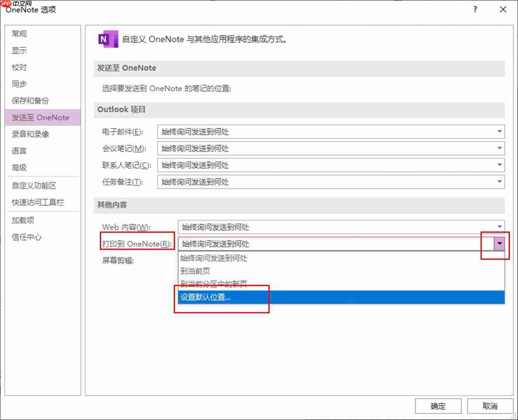The width and height of the screenshot is (518, 420).
Task: Collapse the 打印到 OneNote dropdown arrow
Action: (x=499, y=244)
